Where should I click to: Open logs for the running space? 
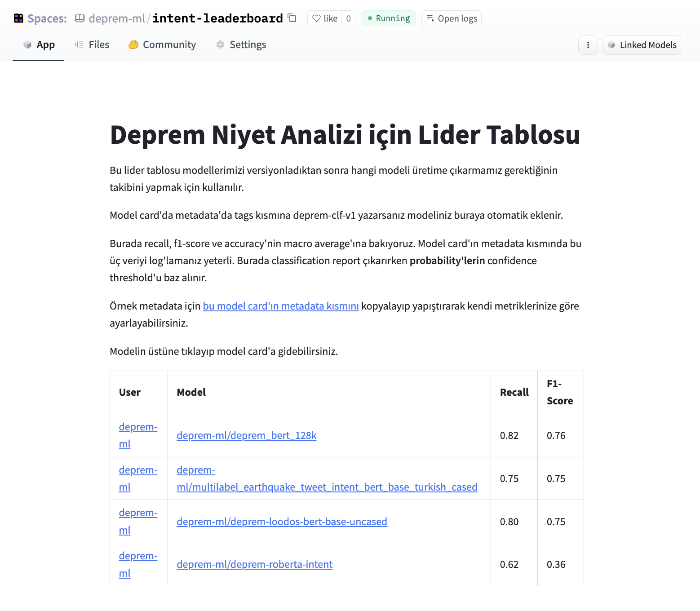(x=451, y=18)
